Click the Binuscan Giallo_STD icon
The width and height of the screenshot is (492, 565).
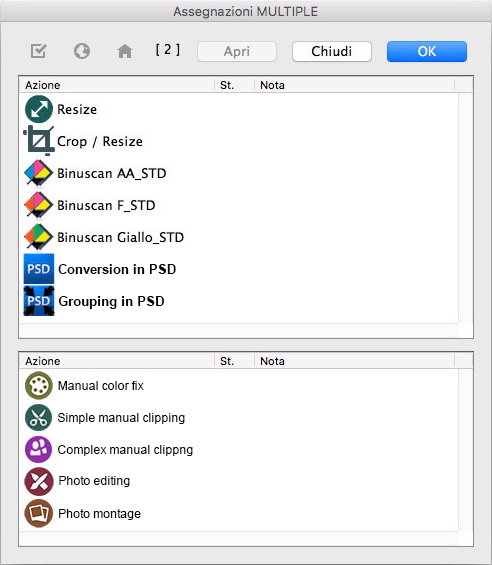point(39,237)
